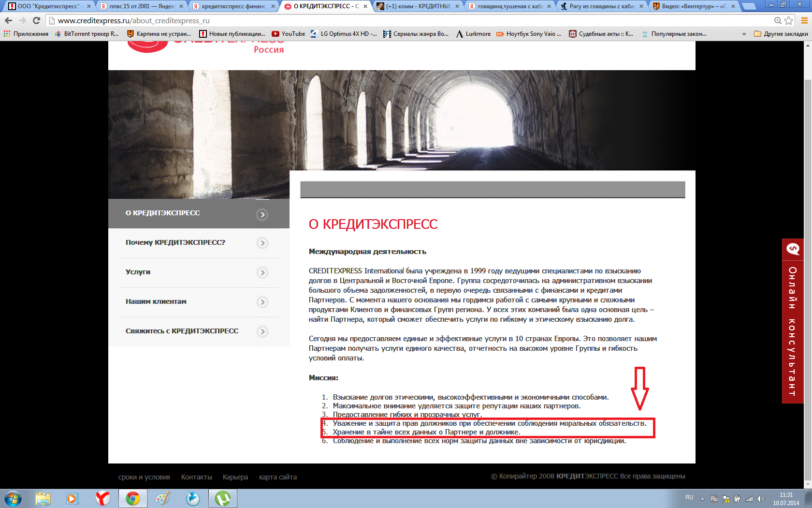Click the browser forward arrow

point(22,21)
